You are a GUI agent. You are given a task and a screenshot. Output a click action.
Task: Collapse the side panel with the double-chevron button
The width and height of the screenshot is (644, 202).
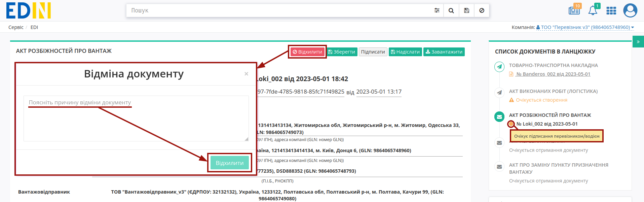pyautogui.click(x=638, y=42)
